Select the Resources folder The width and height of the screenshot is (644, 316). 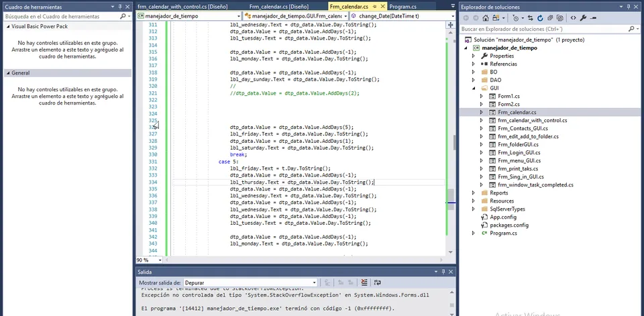(x=502, y=201)
